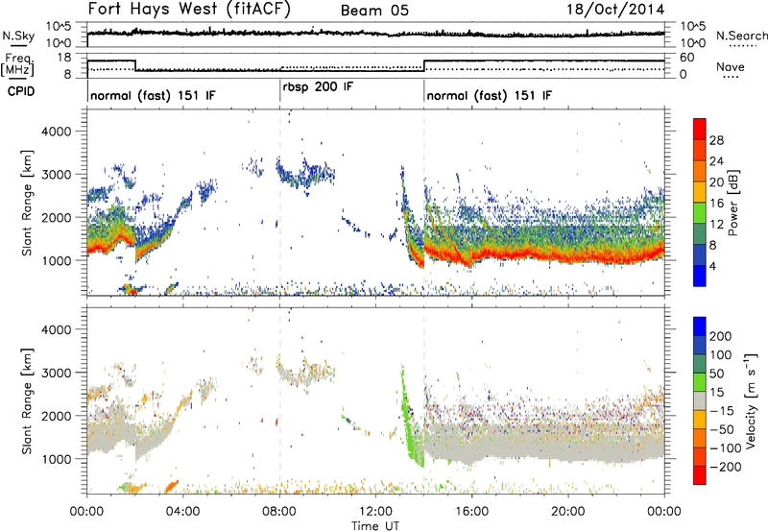This screenshot has height=532, width=768.
Task: Click the left '10^5' noise axis tick
Action: click(59, 26)
